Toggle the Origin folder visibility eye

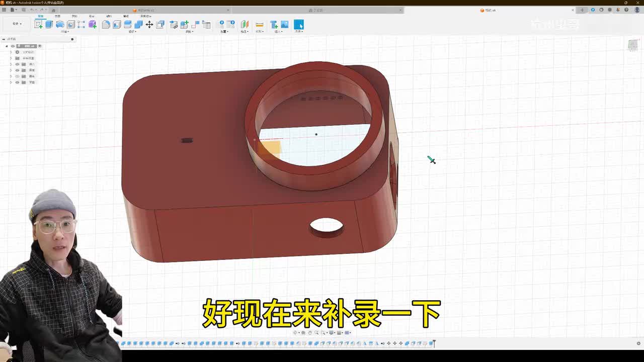click(x=17, y=64)
